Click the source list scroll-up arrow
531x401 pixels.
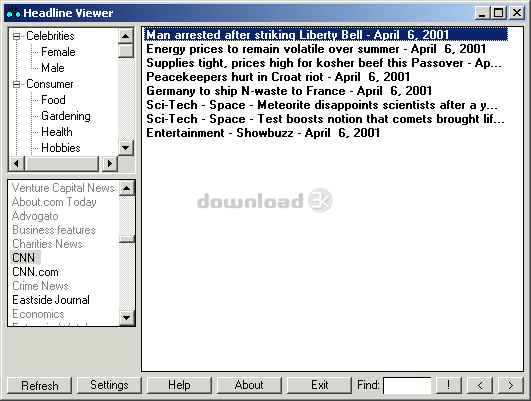127,188
